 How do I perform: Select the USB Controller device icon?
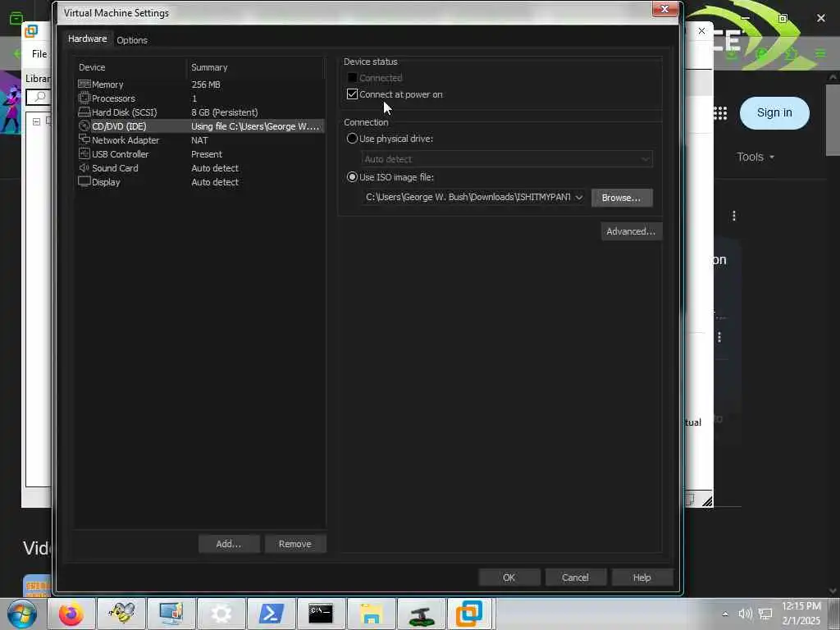[84, 153]
